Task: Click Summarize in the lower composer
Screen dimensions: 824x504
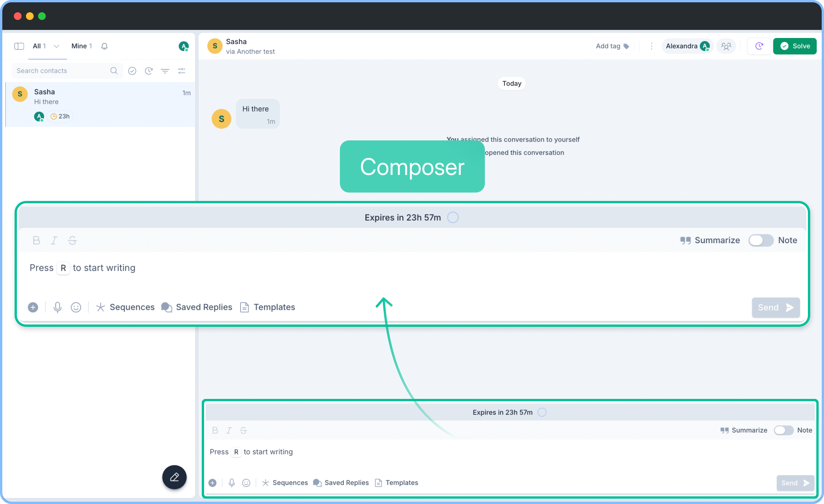Action: point(743,430)
